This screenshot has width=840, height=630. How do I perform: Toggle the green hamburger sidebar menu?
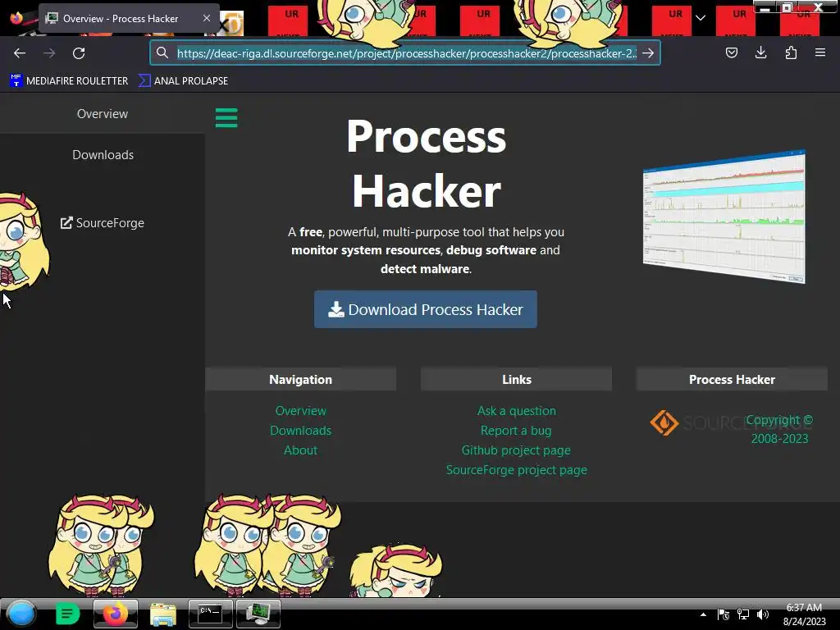[x=226, y=118]
